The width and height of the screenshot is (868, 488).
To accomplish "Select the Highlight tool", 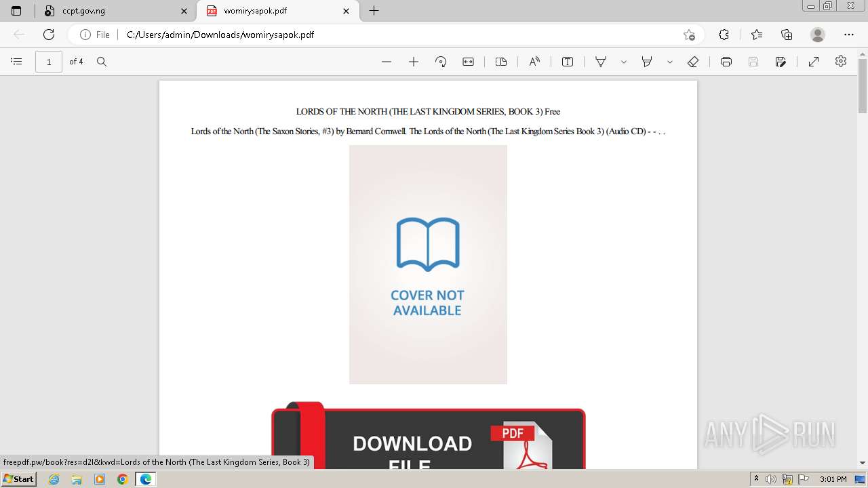I will pos(647,62).
